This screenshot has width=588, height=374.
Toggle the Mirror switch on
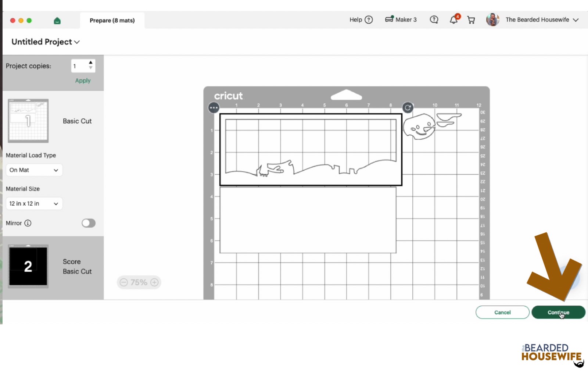click(89, 223)
